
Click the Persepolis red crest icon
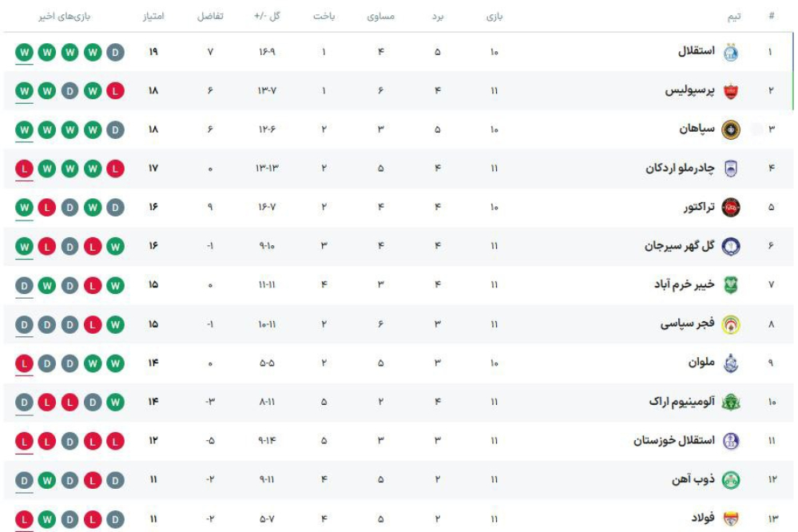pyautogui.click(x=728, y=91)
